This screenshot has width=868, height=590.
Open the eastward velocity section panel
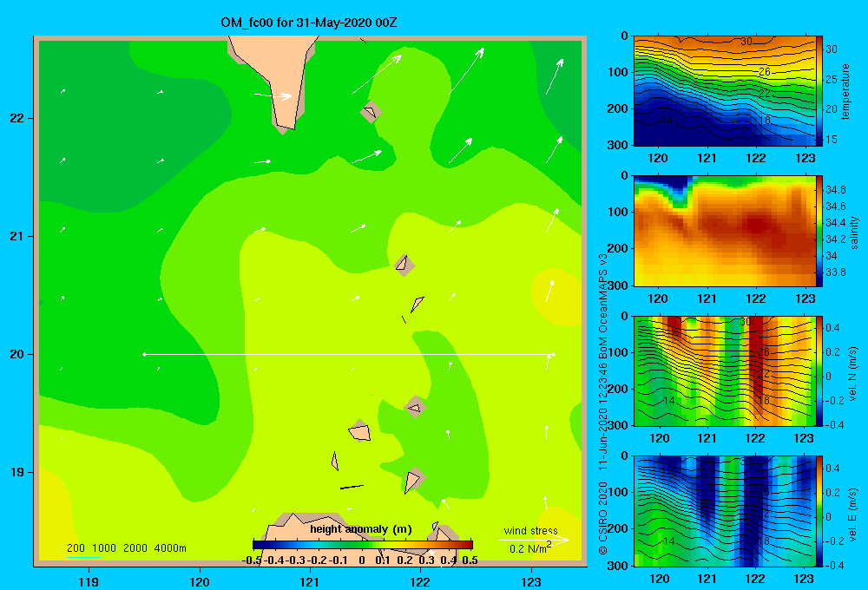coord(725,511)
